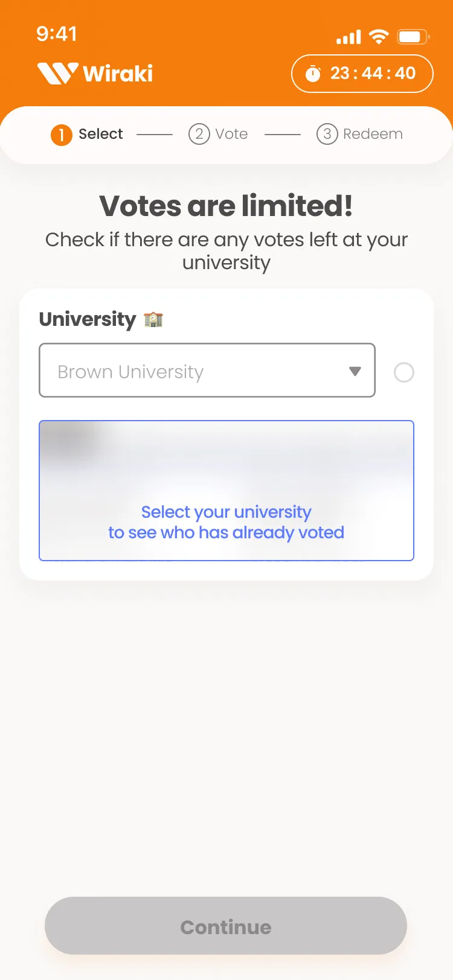Go to the Redeem step

[x=373, y=134]
